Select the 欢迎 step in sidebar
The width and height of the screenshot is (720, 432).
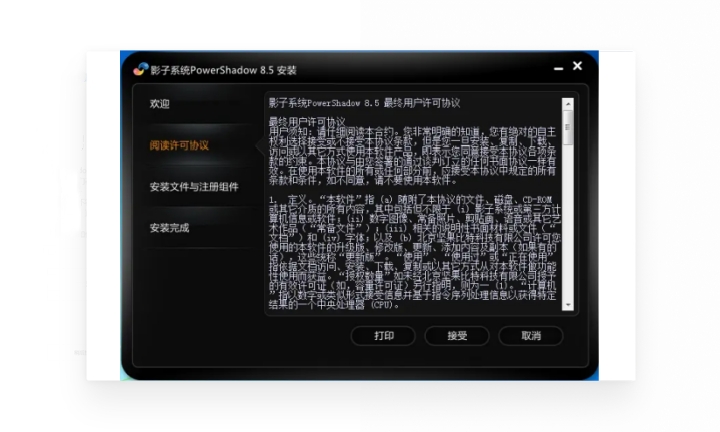point(160,104)
